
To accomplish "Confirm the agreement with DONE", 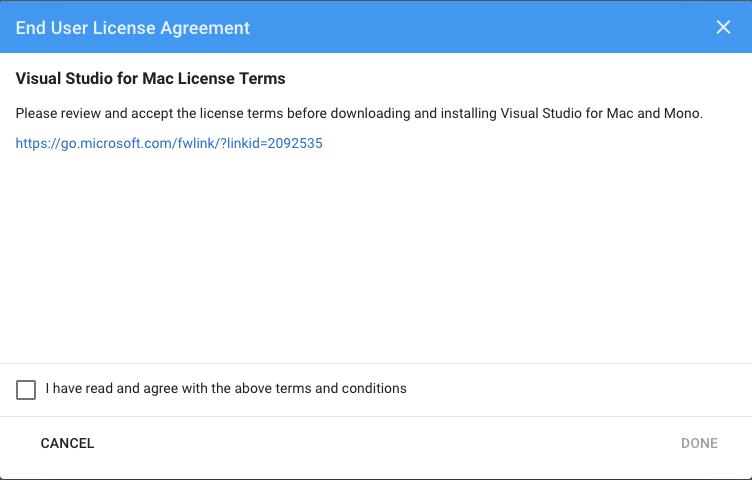I will [699, 443].
